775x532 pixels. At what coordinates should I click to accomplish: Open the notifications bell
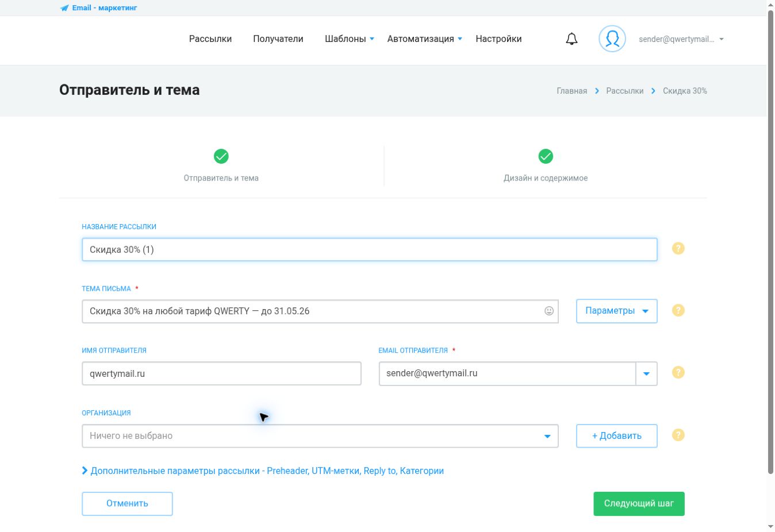571,39
